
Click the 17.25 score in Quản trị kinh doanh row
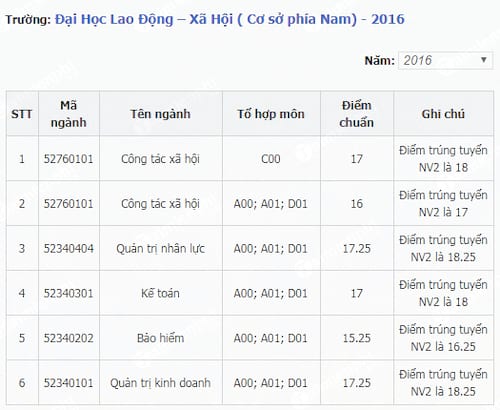click(357, 383)
